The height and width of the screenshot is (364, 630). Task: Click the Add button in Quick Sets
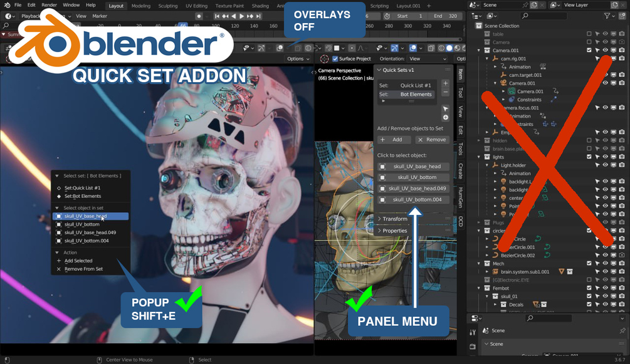point(394,140)
